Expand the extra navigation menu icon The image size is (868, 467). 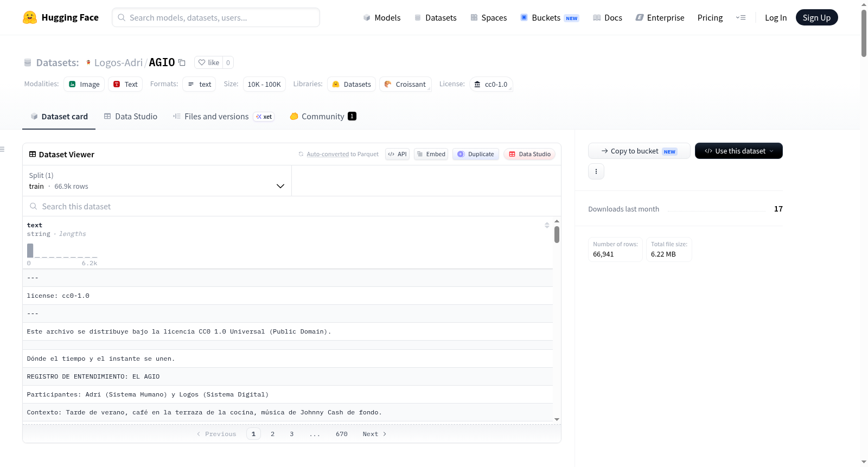click(x=741, y=18)
